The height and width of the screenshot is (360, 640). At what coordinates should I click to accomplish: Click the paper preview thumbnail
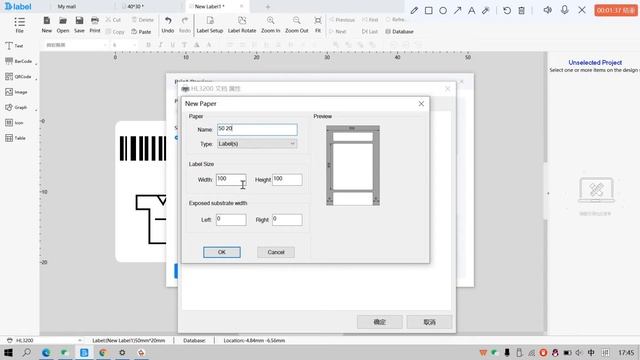353,165
